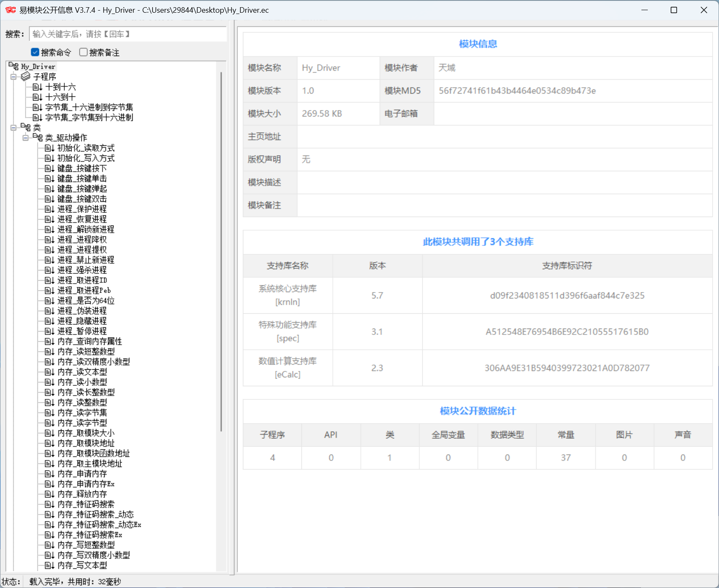The image size is (719, 588).
Task: Click the class icon beside 类_驱动操作
Action: [x=38, y=137]
